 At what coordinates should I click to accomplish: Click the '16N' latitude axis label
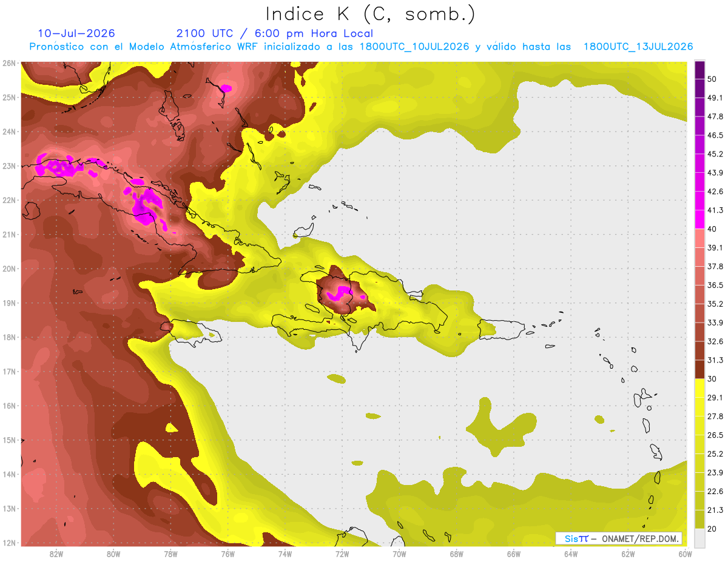pyautogui.click(x=9, y=406)
